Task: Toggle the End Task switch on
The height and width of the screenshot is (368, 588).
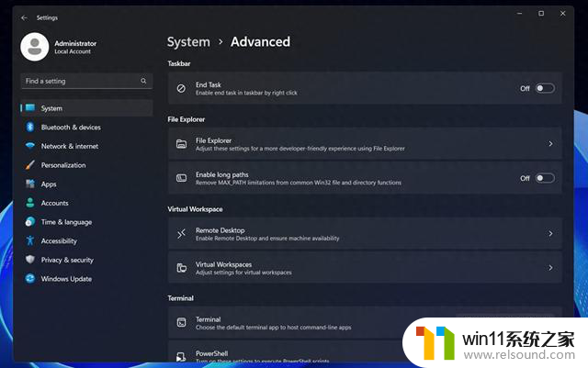Action: (545, 88)
